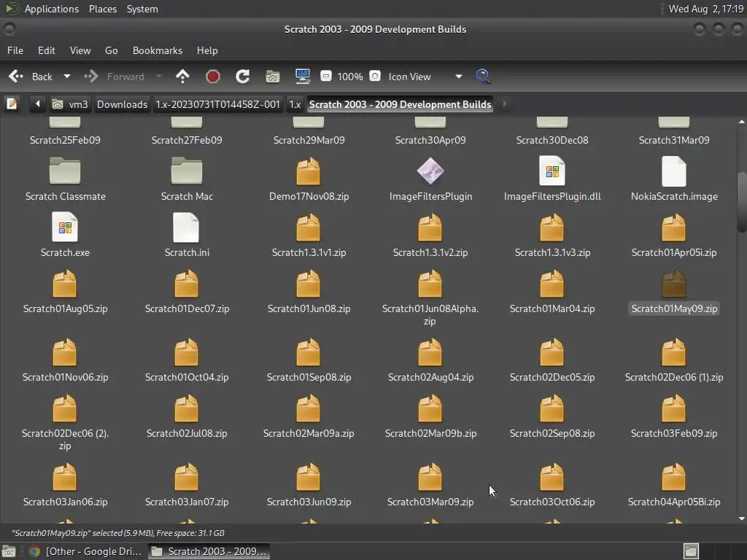Select Scratch1.3.1v3.zip archive

tap(552, 236)
